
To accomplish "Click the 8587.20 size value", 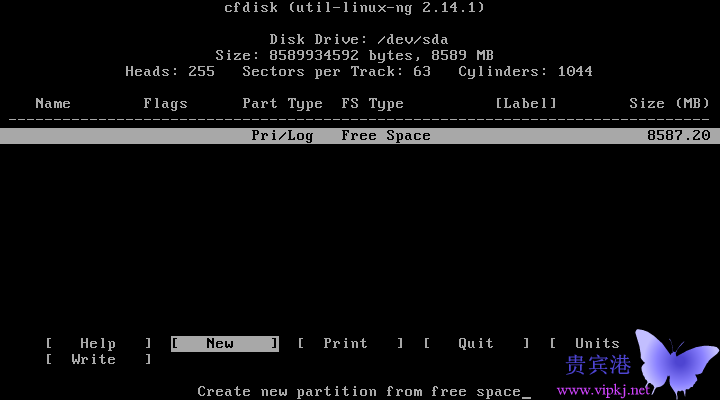I will 678,135.
